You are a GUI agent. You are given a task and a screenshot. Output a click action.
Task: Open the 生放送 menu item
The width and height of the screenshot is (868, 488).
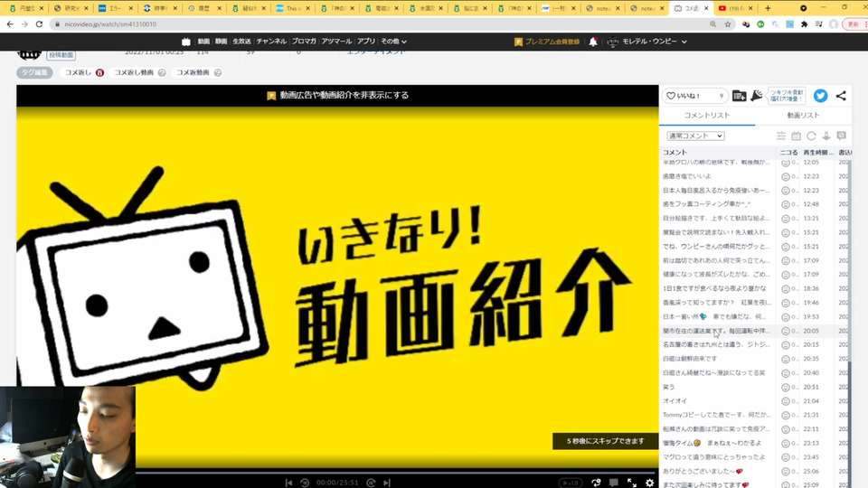241,42
